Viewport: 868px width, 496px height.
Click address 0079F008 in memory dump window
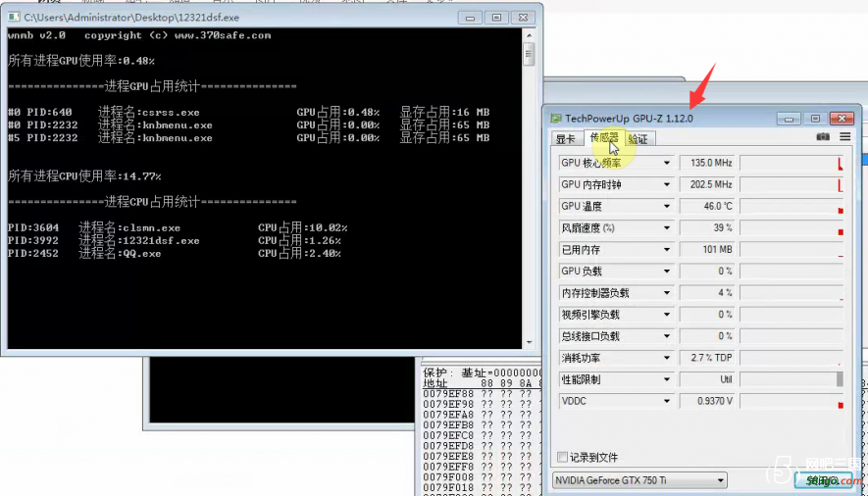coord(448,477)
